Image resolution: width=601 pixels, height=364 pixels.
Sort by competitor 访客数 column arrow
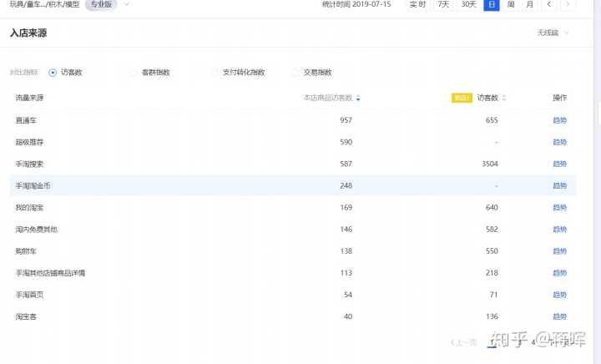point(503,99)
